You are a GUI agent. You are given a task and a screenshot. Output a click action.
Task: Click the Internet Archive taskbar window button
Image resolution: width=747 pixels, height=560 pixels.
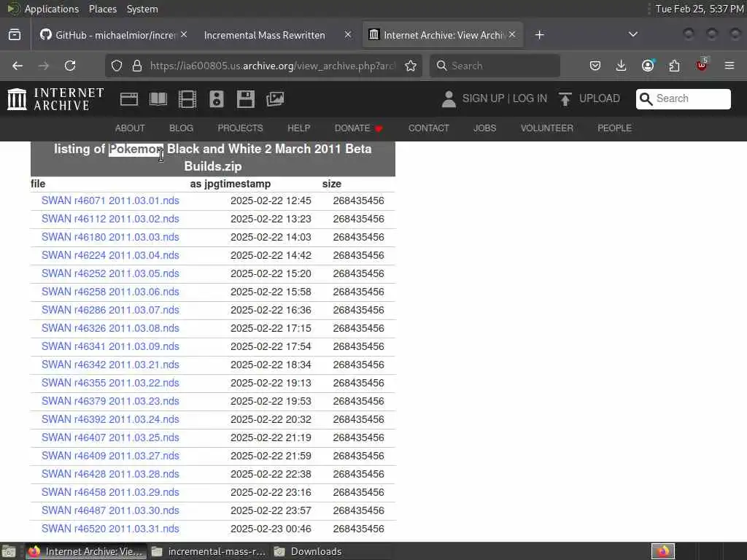86,551
